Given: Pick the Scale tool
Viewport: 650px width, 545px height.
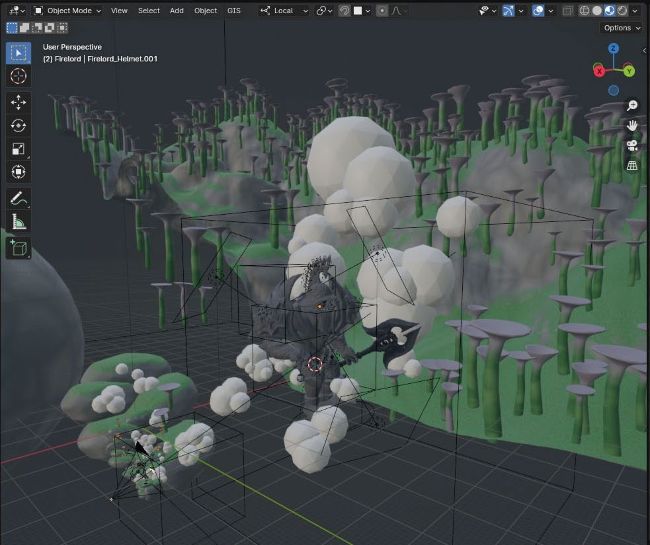Looking at the screenshot, I should pos(18,148).
